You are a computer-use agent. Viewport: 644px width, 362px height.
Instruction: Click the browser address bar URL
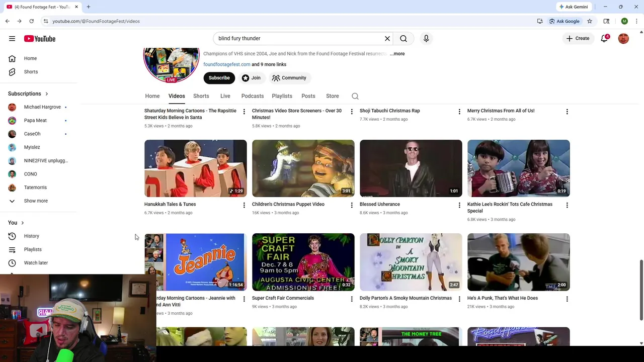pyautogui.click(x=96, y=21)
